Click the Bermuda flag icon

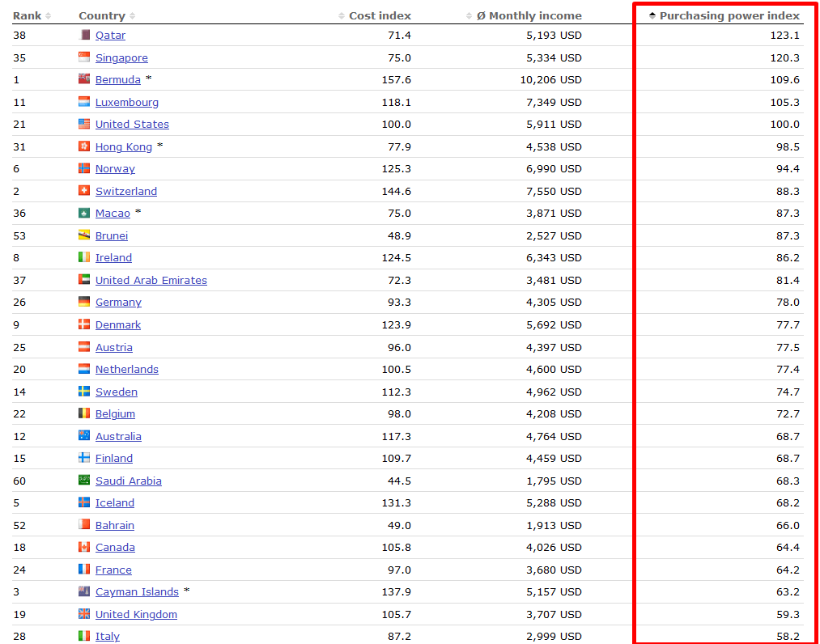(x=84, y=79)
